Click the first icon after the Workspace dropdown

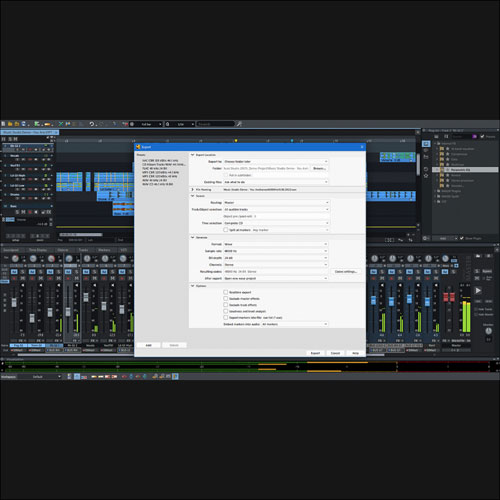pos(69,376)
